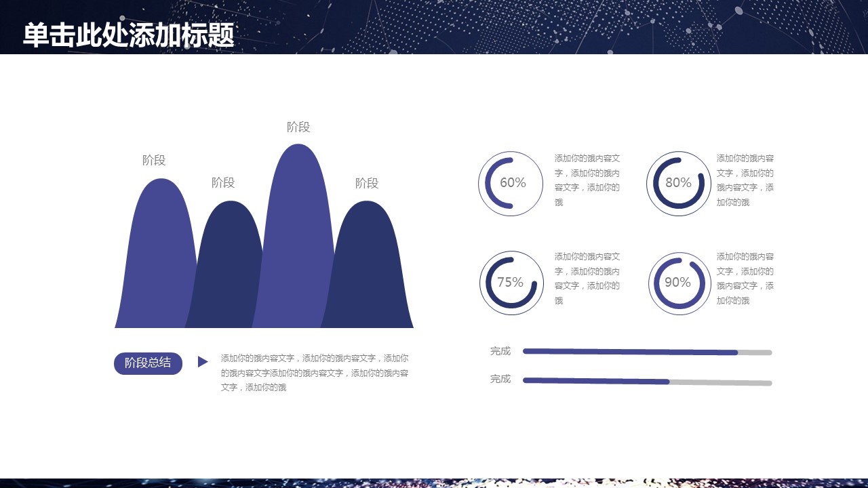Select the text block beside 75% ring

pyautogui.click(x=587, y=279)
